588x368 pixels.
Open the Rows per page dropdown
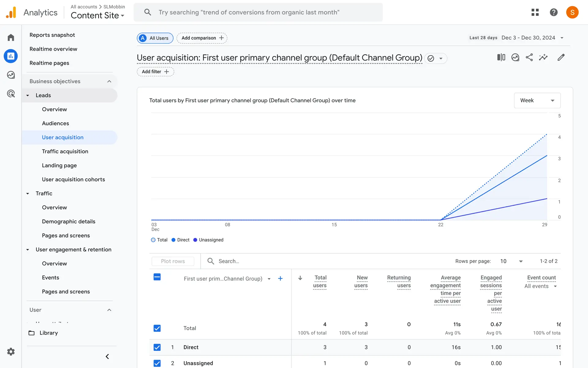[x=511, y=261]
